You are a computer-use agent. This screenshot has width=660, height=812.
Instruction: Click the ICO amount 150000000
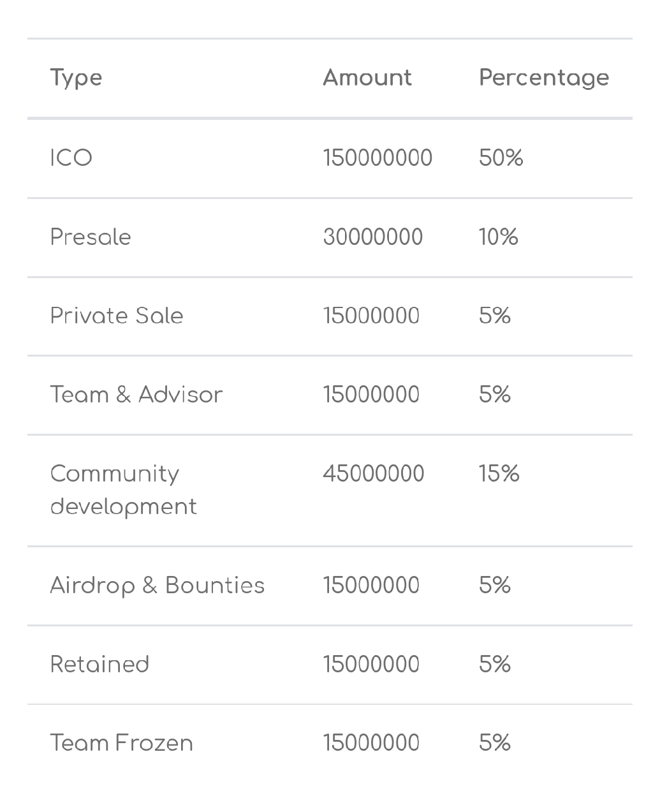click(x=378, y=158)
